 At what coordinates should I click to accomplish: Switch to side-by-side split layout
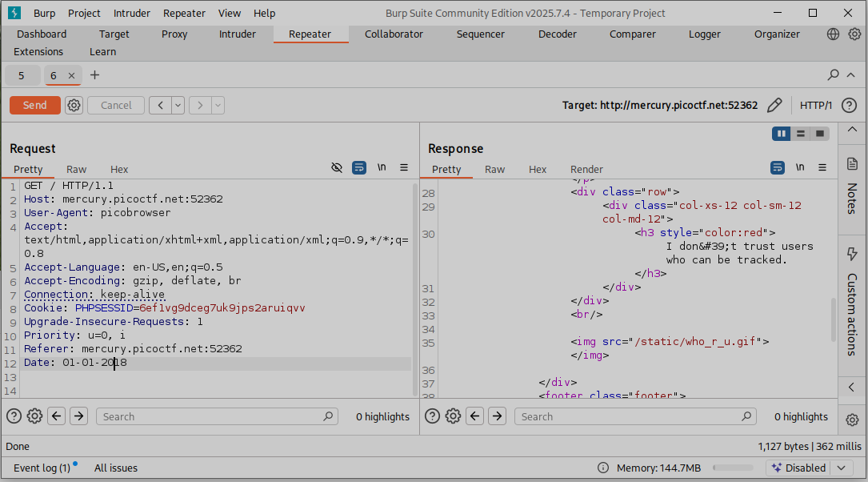tap(781, 134)
